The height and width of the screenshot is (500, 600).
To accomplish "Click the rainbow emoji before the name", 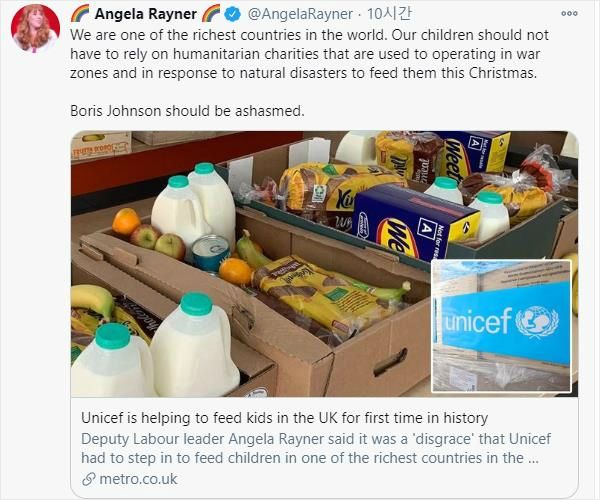I will pyautogui.click(x=80, y=14).
